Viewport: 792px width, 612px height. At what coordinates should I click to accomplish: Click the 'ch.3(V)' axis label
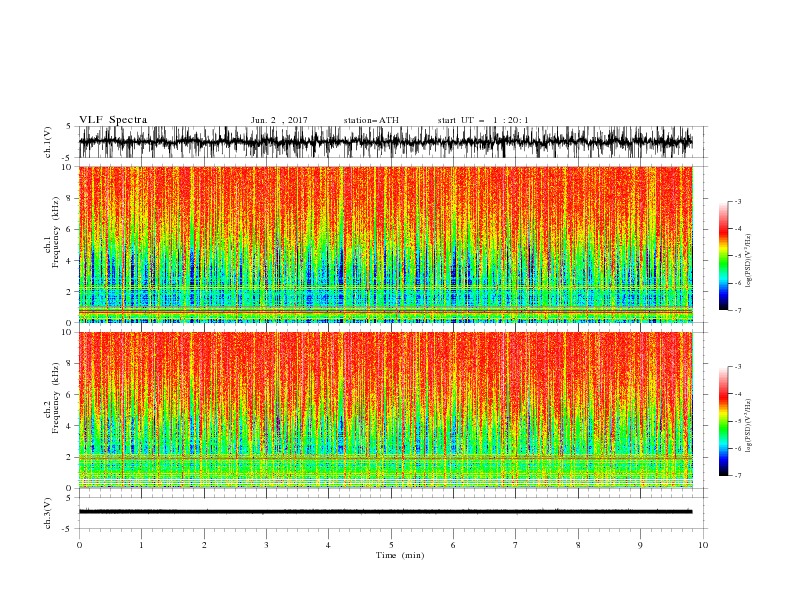point(48,513)
